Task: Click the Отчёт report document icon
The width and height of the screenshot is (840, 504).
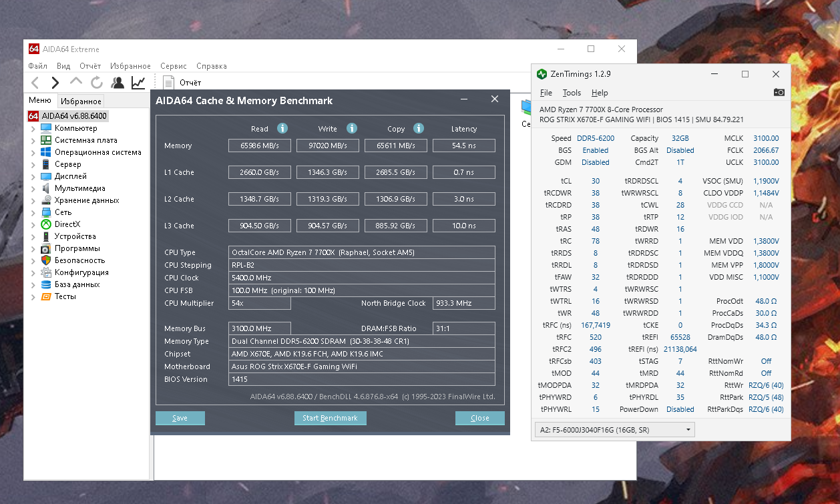Action: point(169,83)
